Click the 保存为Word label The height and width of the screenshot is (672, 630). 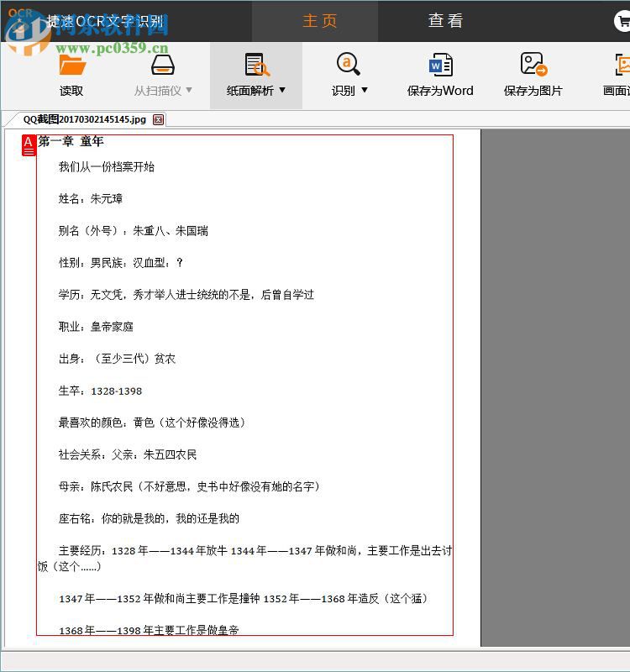440,91
